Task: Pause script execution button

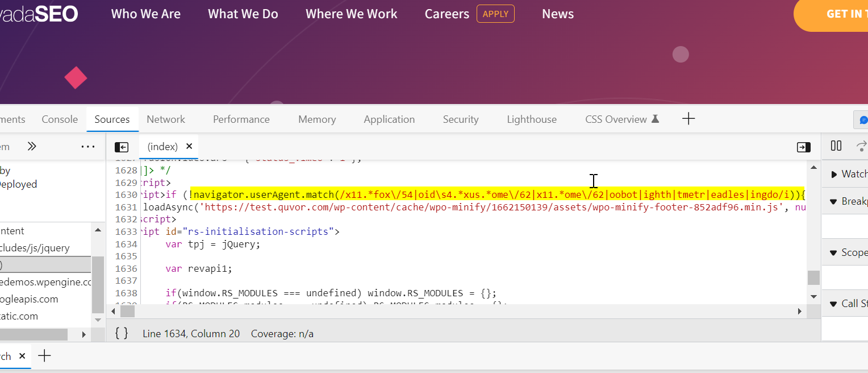Action: 836,146
